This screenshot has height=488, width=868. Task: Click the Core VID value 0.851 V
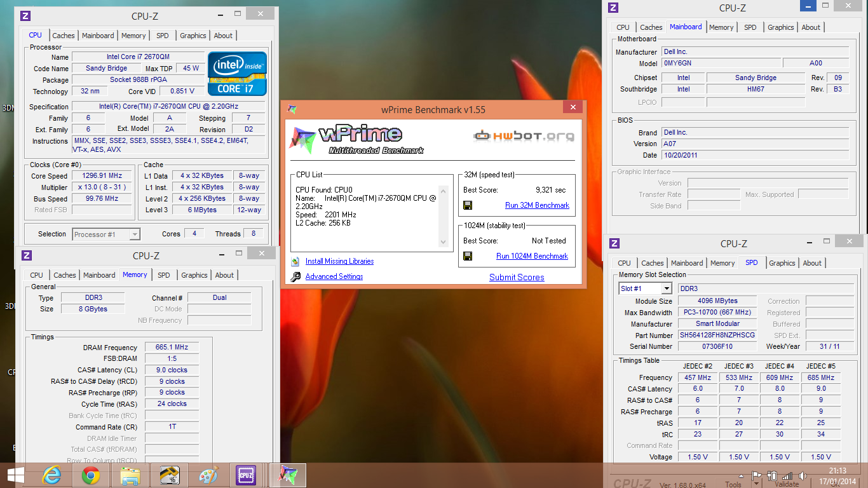(182, 91)
